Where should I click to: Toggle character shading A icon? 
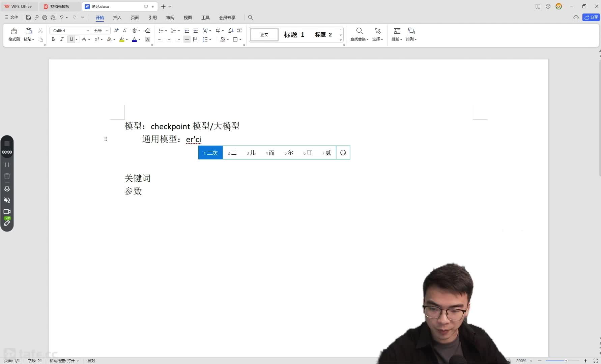[147, 39]
